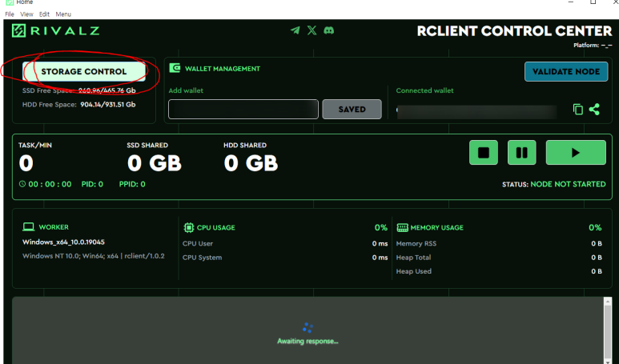Viewport: 619px width, 364px height.
Task: Share the connected wallet
Action: [594, 110]
